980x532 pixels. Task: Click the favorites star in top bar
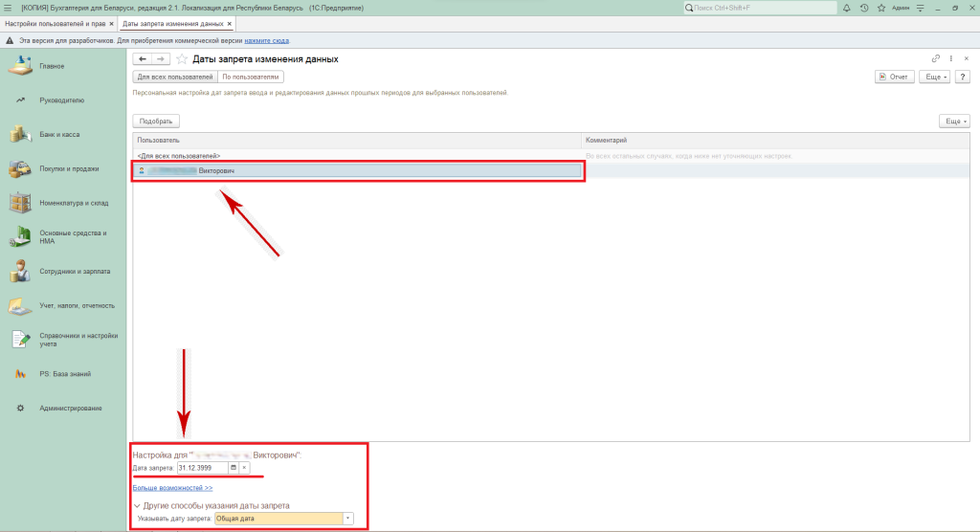point(879,8)
